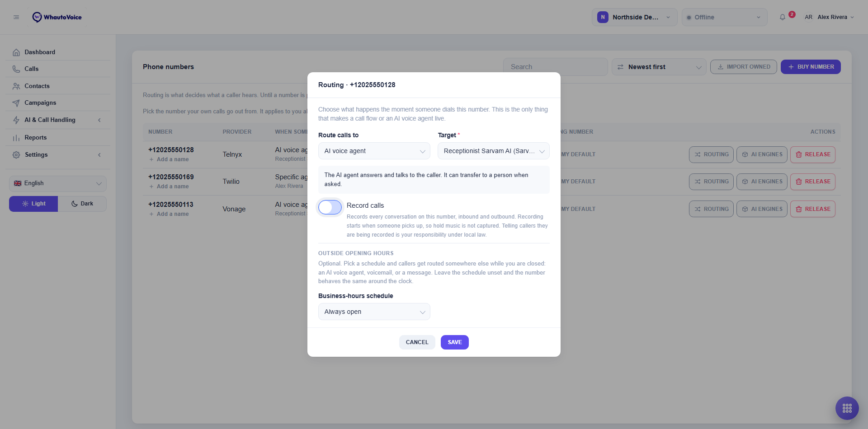Viewport: 868px width, 429px height.
Task: Open the floating apps grid button
Action: point(847,408)
